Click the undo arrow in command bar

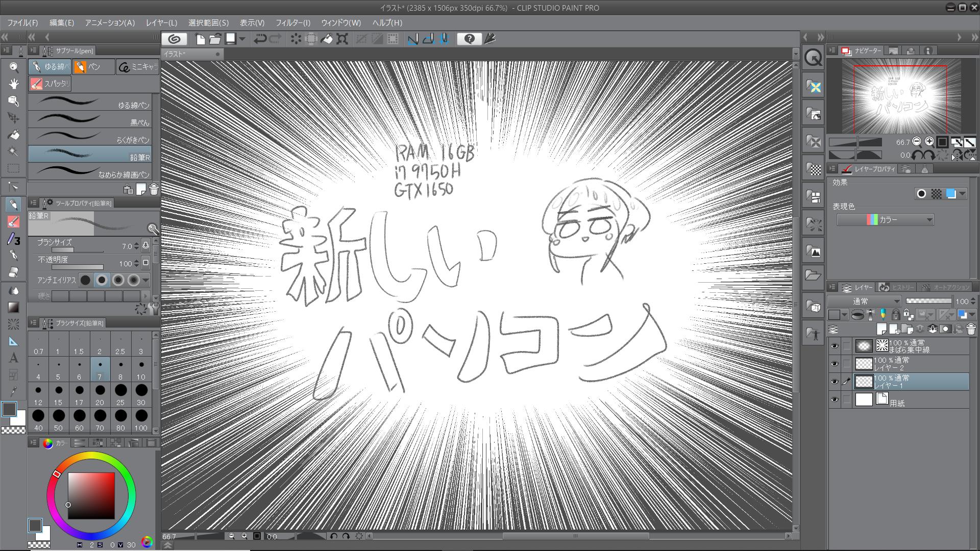pos(260,39)
